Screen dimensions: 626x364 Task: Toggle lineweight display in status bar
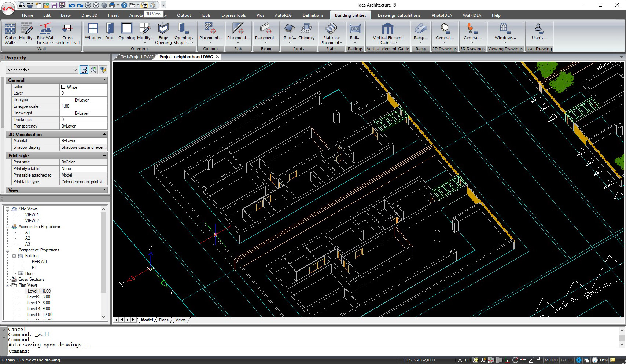(539, 360)
